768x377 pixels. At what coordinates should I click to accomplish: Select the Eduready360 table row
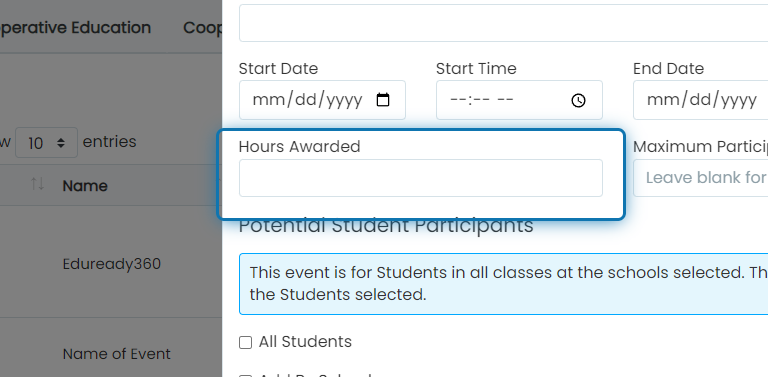pyautogui.click(x=111, y=264)
